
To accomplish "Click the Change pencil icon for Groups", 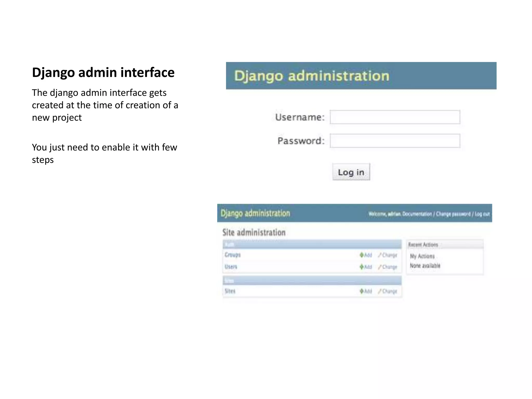I will tap(380, 255).
